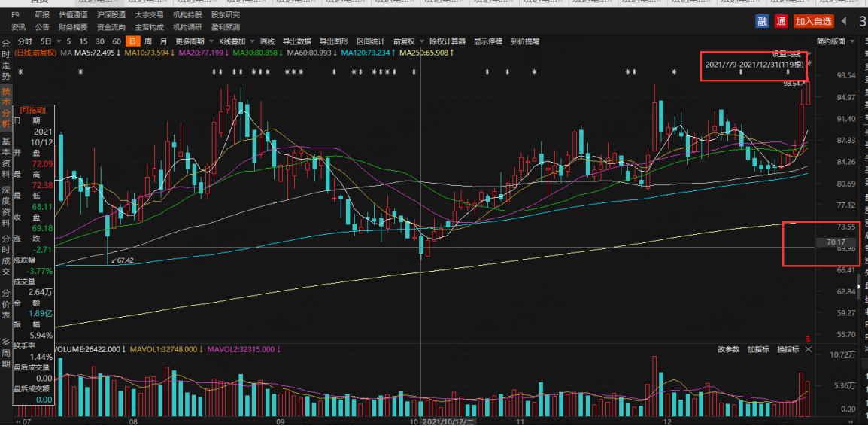Open the 除权计算器 calculator
868x426 pixels.
click(448, 41)
